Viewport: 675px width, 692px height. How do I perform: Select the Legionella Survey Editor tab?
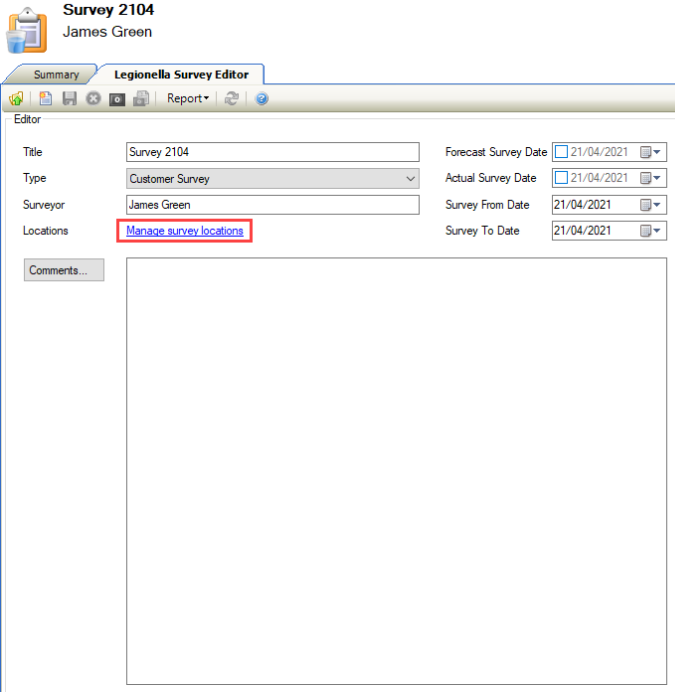(181, 75)
